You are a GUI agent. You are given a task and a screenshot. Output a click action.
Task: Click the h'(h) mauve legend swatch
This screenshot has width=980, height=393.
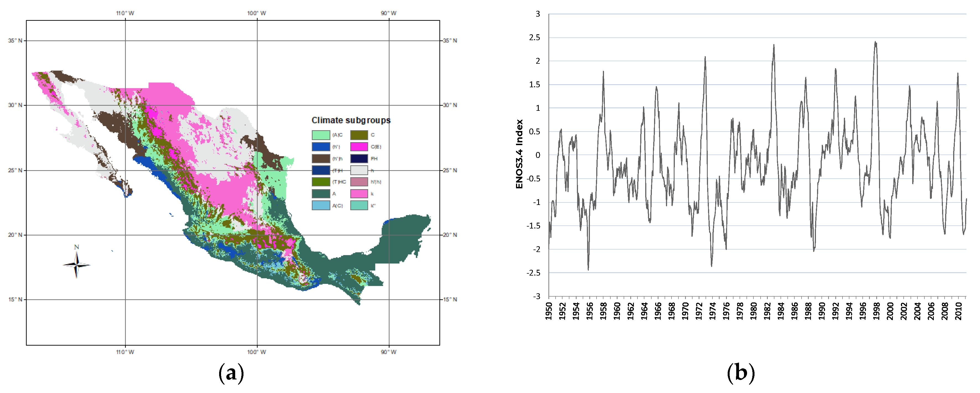click(359, 182)
